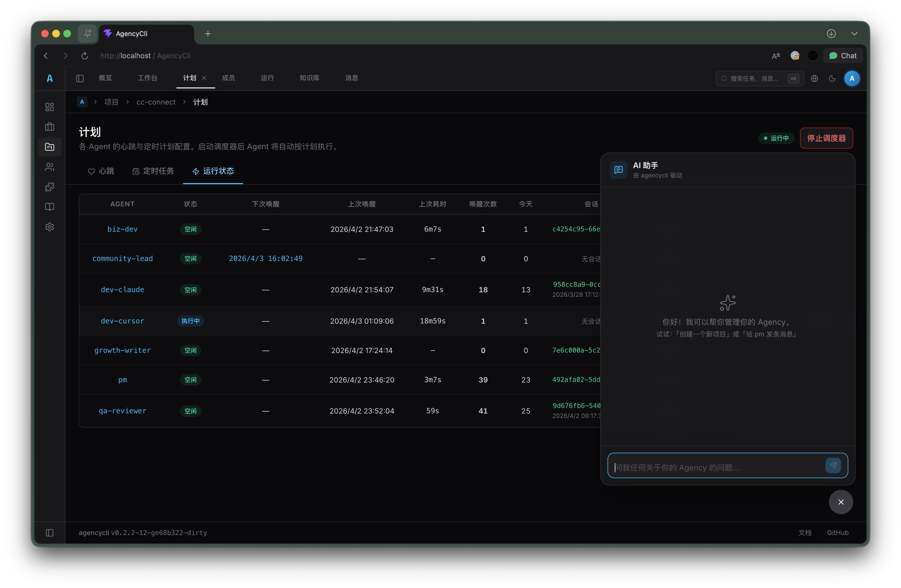
Task: Switch to the 定时任务 tab
Action: (x=153, y=171)
